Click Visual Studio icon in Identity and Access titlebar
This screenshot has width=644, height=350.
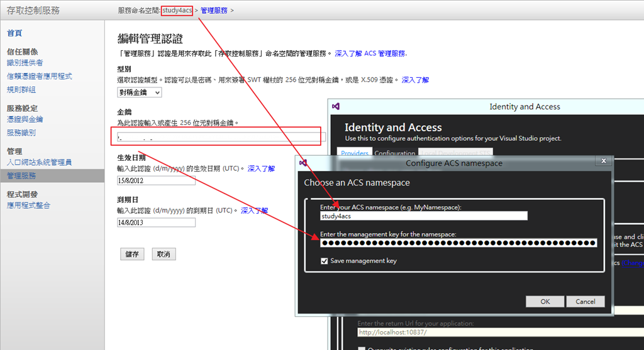pyautogui.click(x=336, y=106)
